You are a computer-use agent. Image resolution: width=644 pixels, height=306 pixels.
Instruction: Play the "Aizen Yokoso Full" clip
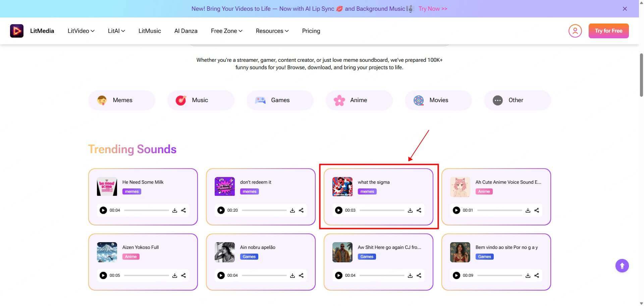coord(103,275)
